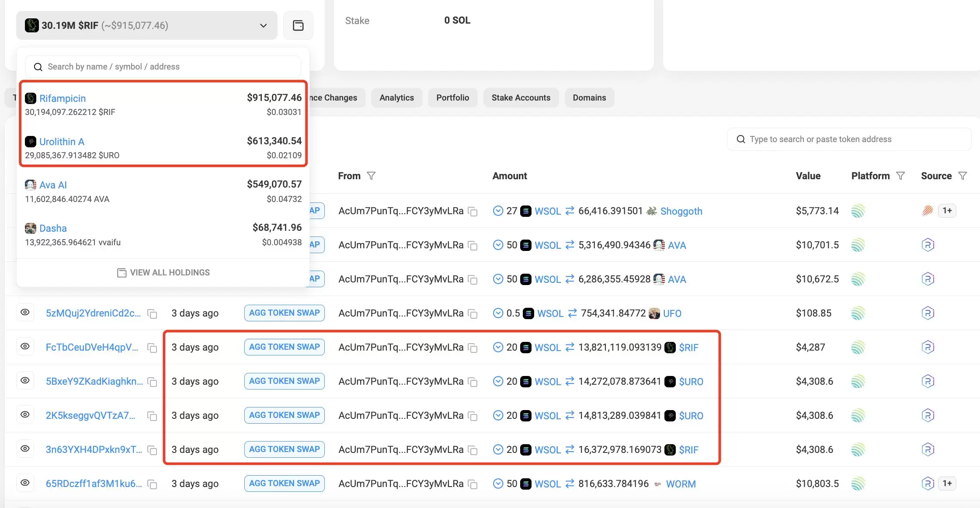Toggle eye icon for 65RDczff1af3M1ku6 row
The width and height of the screenshot is (980, 508).
pos(25,483)
